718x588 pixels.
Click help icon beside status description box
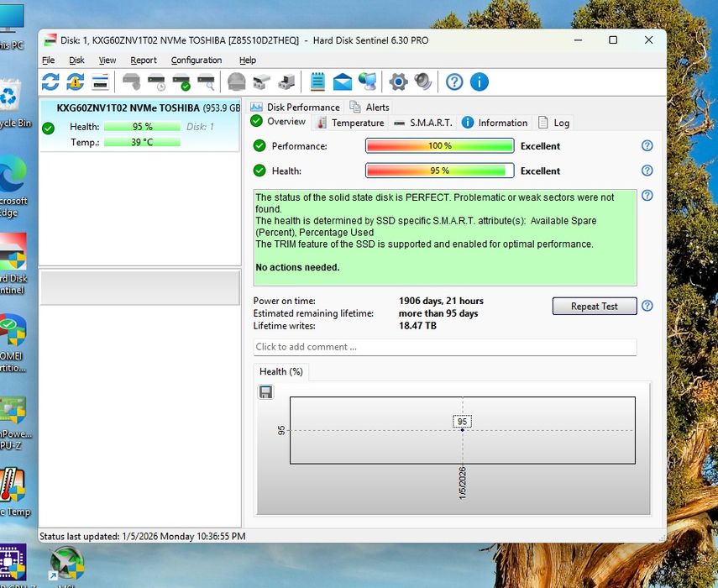pyautogui.click(x=647, y=196)
